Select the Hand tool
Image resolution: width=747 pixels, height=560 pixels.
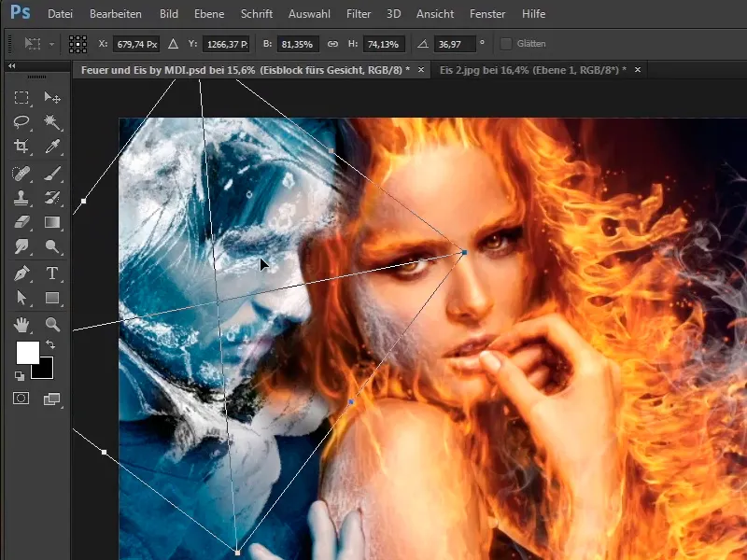click(x=21, y=325)
